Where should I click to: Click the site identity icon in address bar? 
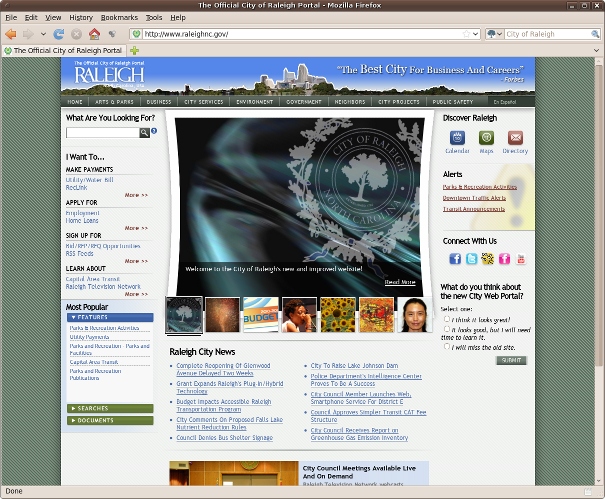136,34
